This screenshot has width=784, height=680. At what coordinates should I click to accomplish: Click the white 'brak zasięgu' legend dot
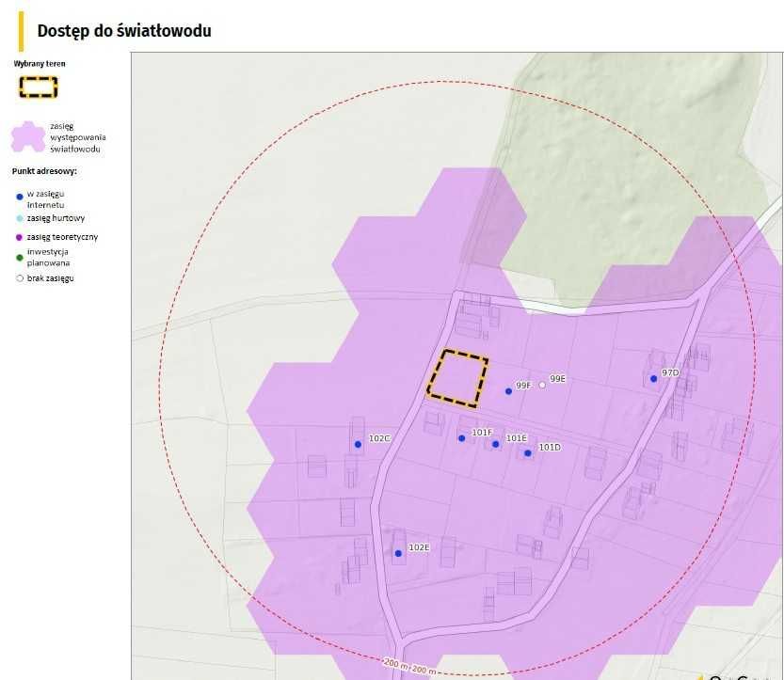click(x=20, y=278)
